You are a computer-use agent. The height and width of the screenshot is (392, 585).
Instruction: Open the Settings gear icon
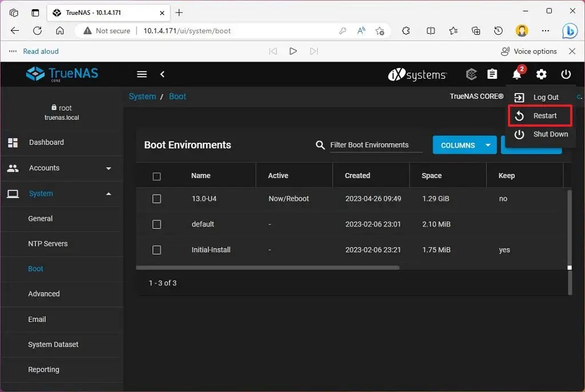541,74
